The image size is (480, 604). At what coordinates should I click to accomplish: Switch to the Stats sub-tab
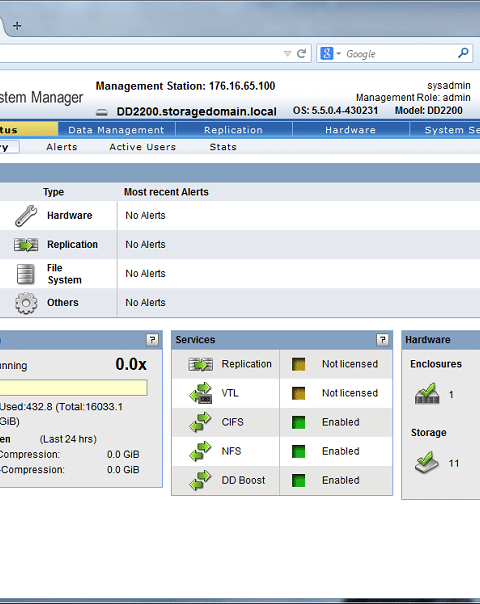(x=223, y=147)
